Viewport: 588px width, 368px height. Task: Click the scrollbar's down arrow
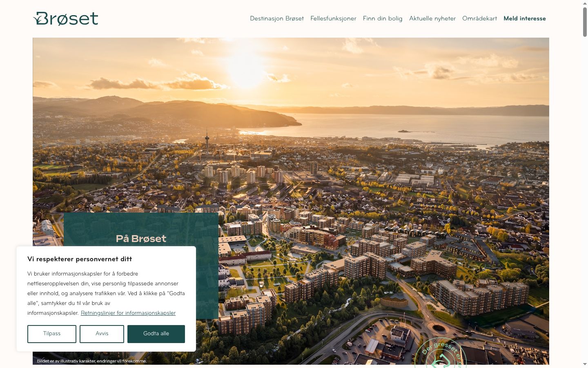585,364
